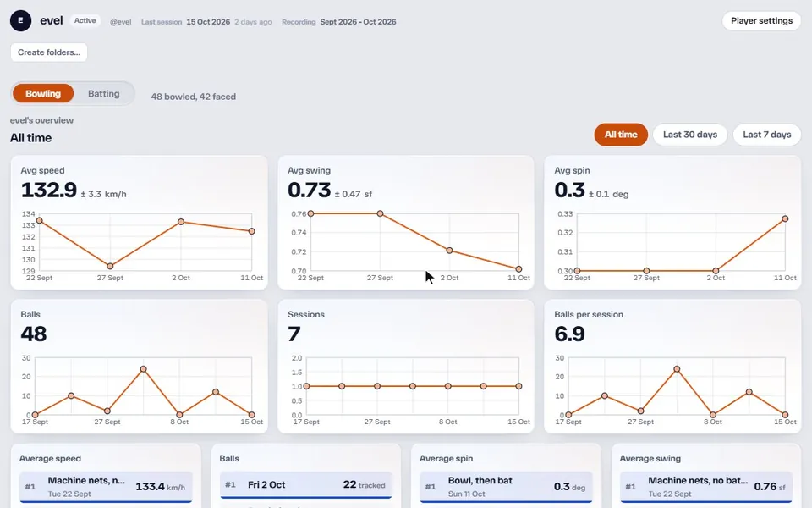Click the evel profile avatar

[20, 20]
